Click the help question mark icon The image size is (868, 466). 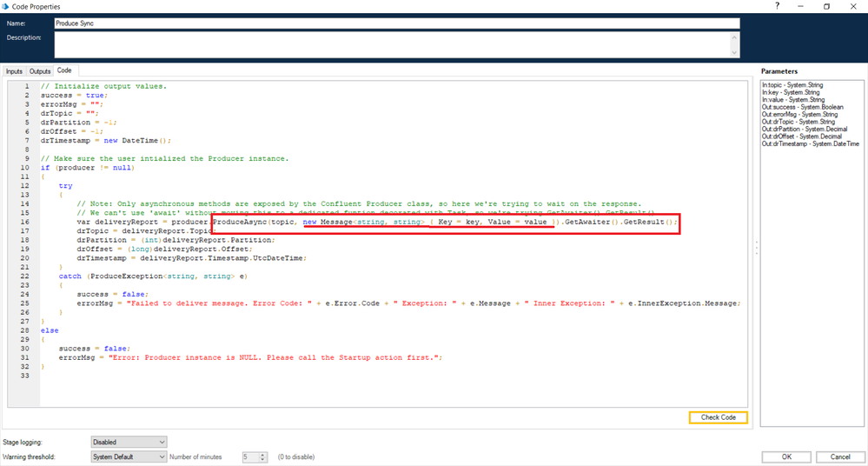coord(778,6)
